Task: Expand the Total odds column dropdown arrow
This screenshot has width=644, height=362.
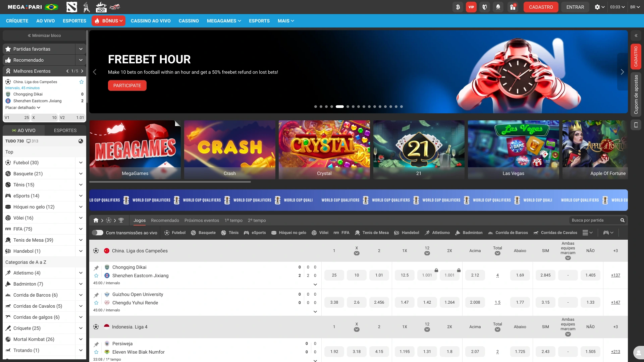Action: (x=497, y=254)
